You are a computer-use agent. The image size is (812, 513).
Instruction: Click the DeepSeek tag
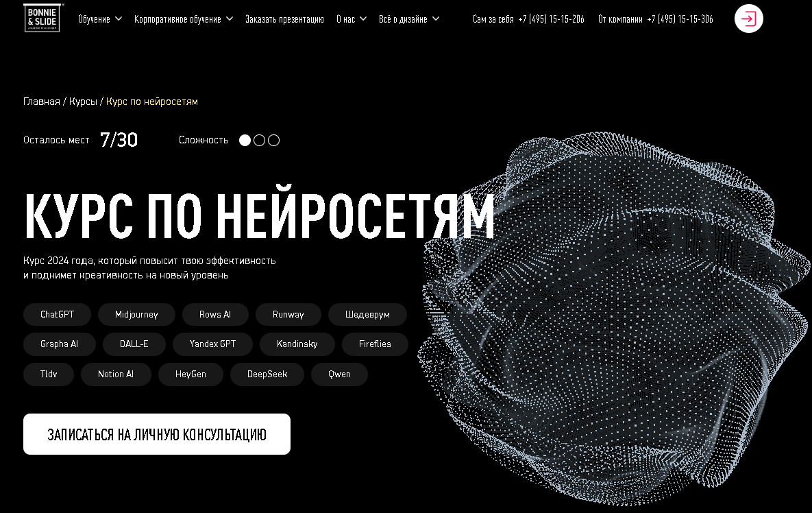pos(267,374)
